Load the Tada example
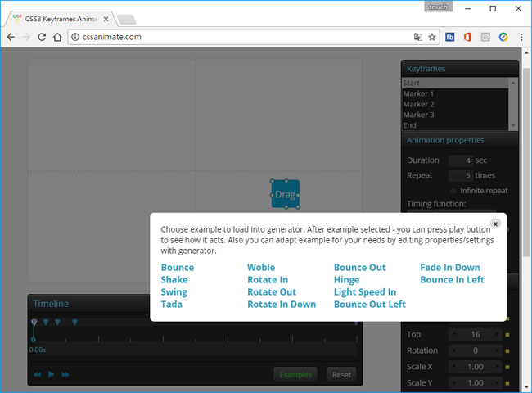The width and height of the screenshot is (532, 393). (x=171, y=304)
